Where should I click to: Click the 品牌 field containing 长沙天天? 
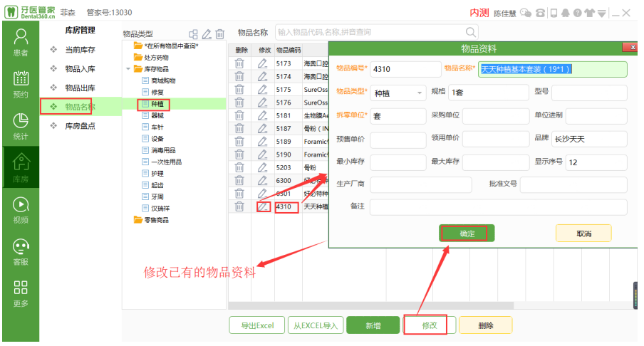(x=589, y=139)
